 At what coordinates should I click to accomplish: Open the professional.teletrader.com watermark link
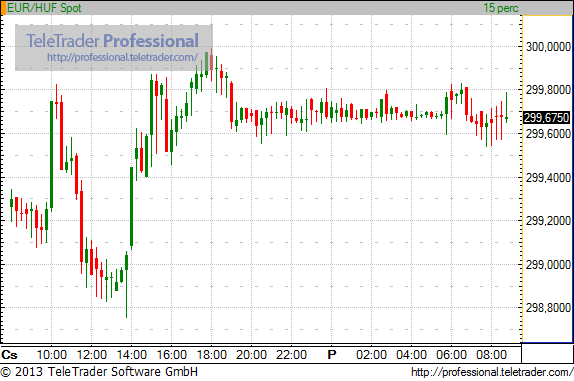pyautogui.click(x=122, y=57)
